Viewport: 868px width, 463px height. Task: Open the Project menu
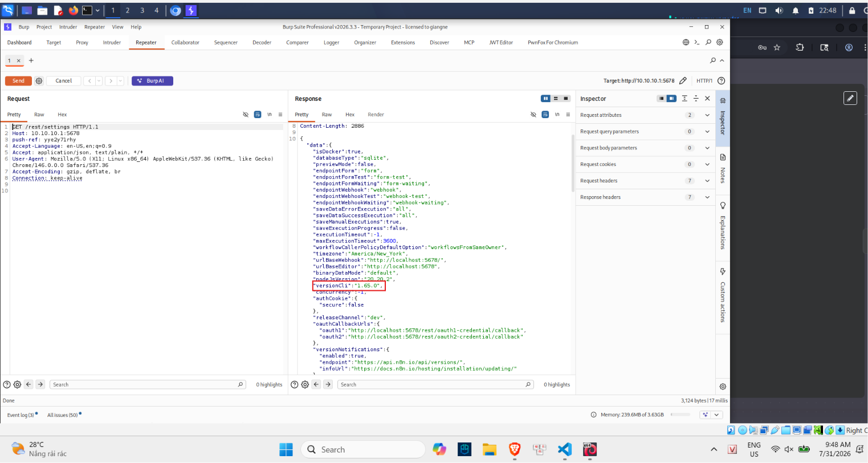(44, 27)
